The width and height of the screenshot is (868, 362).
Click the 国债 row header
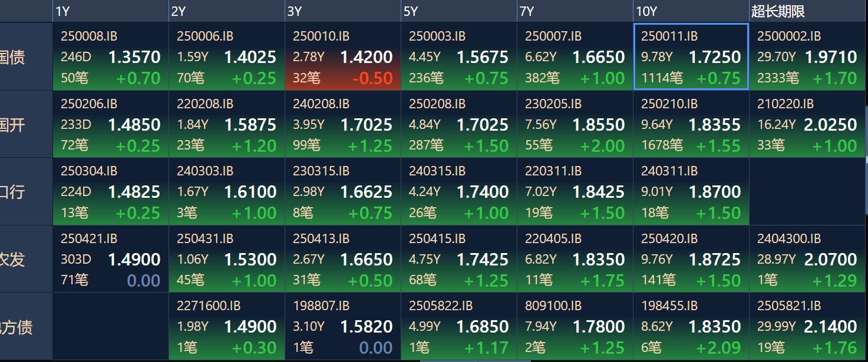pyautogui.click(x=26, y=57)
